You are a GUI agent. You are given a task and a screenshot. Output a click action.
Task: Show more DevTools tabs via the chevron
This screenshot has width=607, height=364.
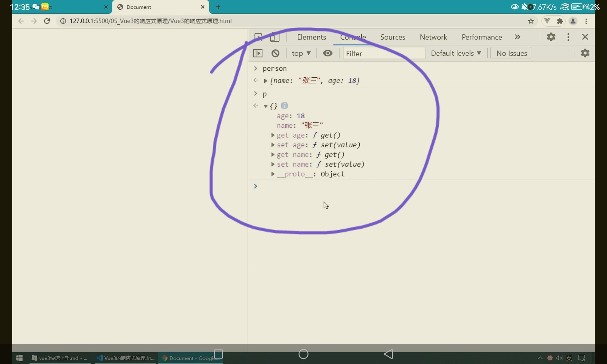pyautogui.click(x=517, y=37)
